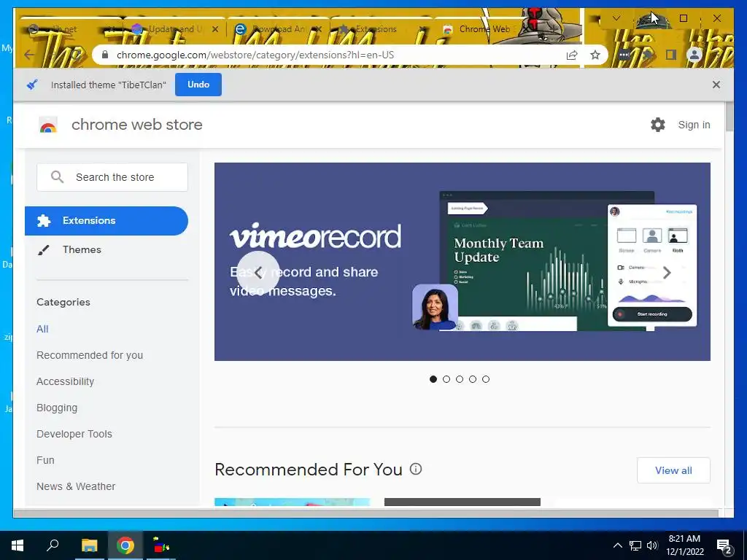Open the News & Weather category
Image resolution: width=747 pixels, height=560 pixels.
[76, 486]
